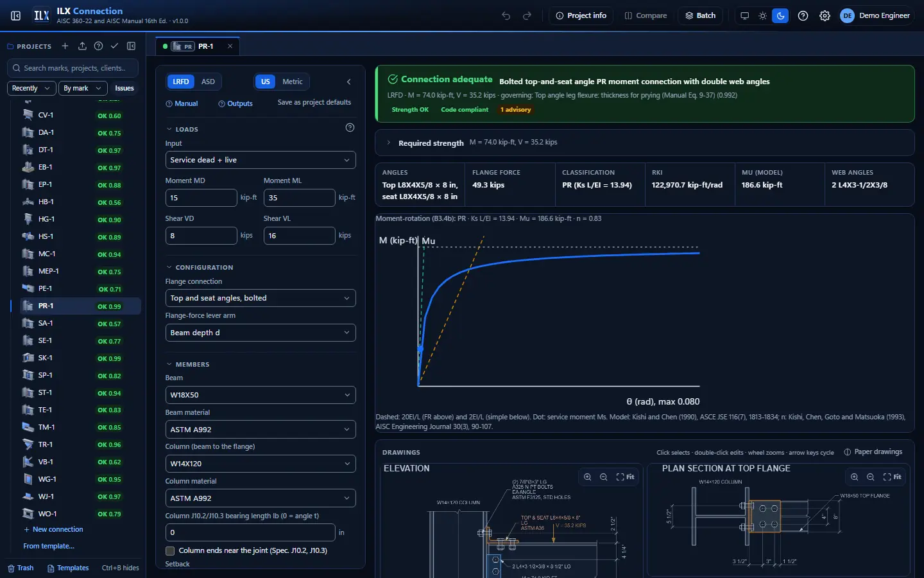
Task: Open the 'By mark' sort dropdown
Action: 83,88
